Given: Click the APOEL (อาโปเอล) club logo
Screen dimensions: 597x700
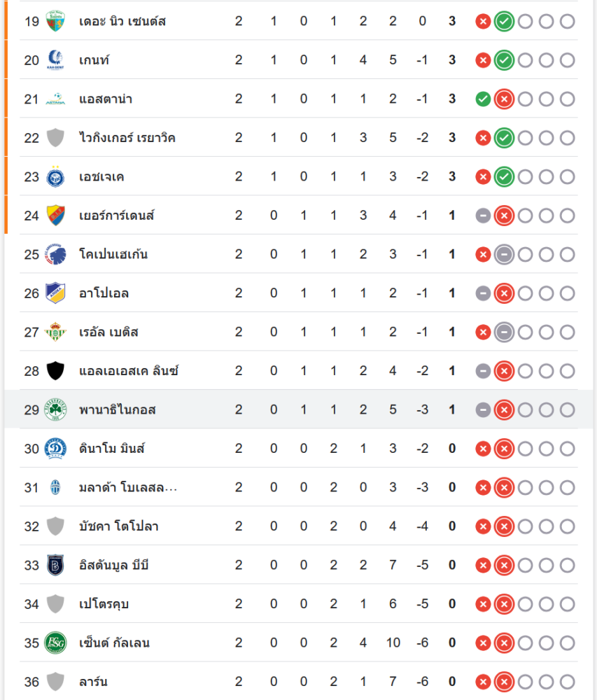Looking at the screenshot, I should point(55,293).
